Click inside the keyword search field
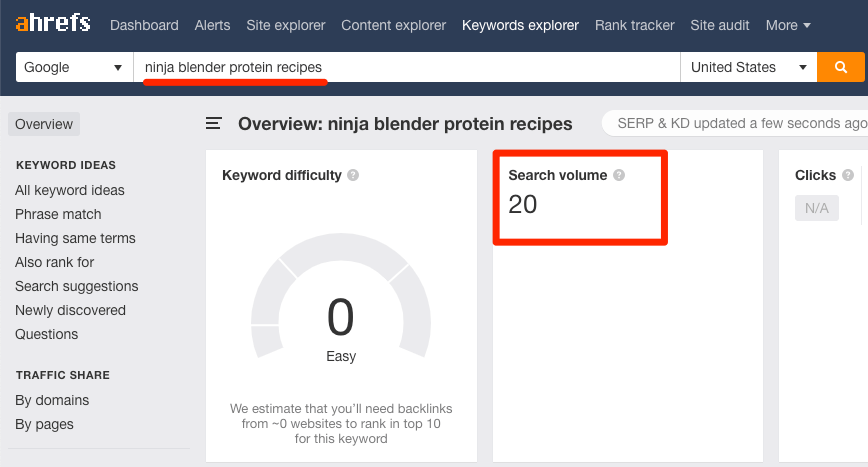Image resolution: width=868 pixels, height=467 pixels. 407,67
